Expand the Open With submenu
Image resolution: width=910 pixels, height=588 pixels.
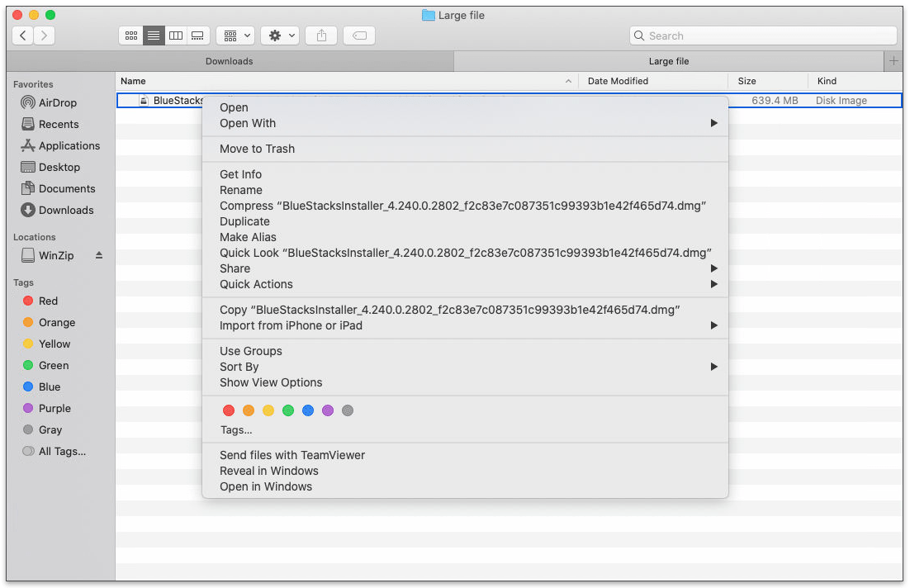pos(465,123)
